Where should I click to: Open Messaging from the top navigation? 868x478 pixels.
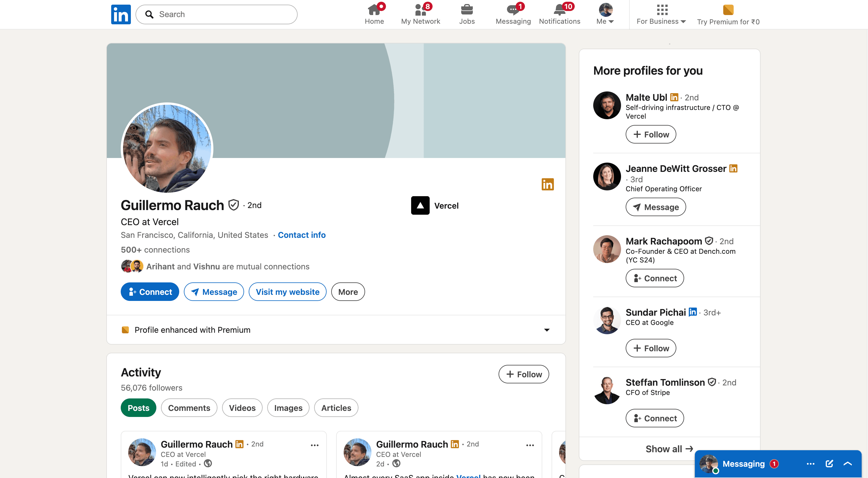click(512, 10)
